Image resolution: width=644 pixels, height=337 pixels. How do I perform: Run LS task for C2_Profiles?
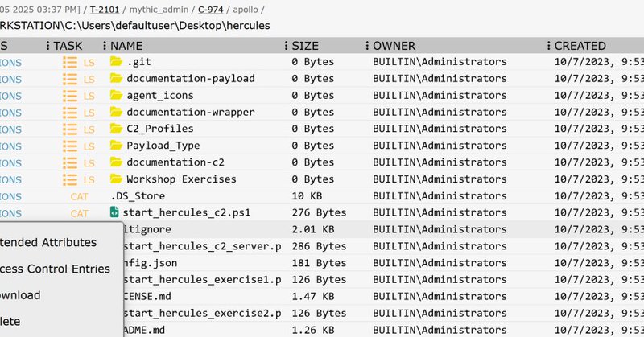[89, 130]
